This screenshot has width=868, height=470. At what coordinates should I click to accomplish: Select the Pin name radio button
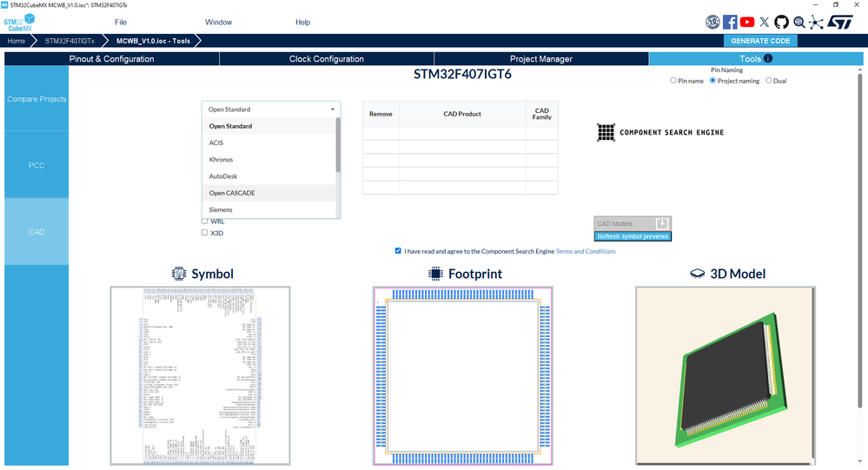tap(673, 80)
